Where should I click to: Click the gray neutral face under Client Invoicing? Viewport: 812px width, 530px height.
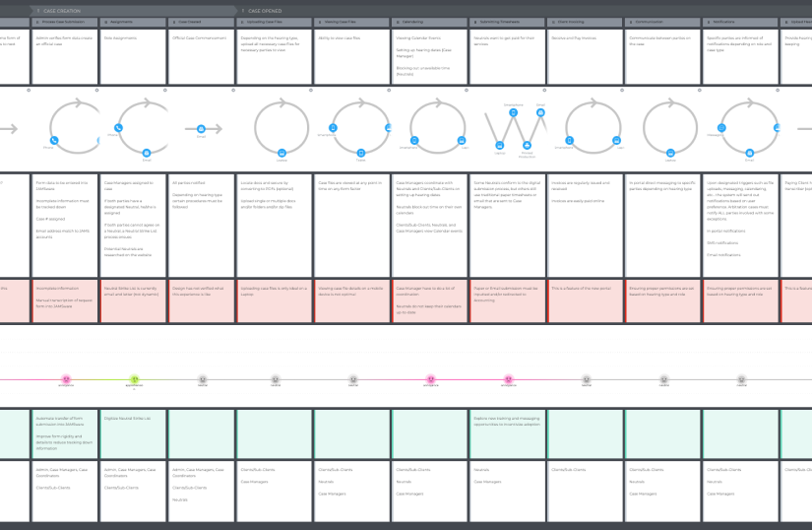click(x=586, y=378)
